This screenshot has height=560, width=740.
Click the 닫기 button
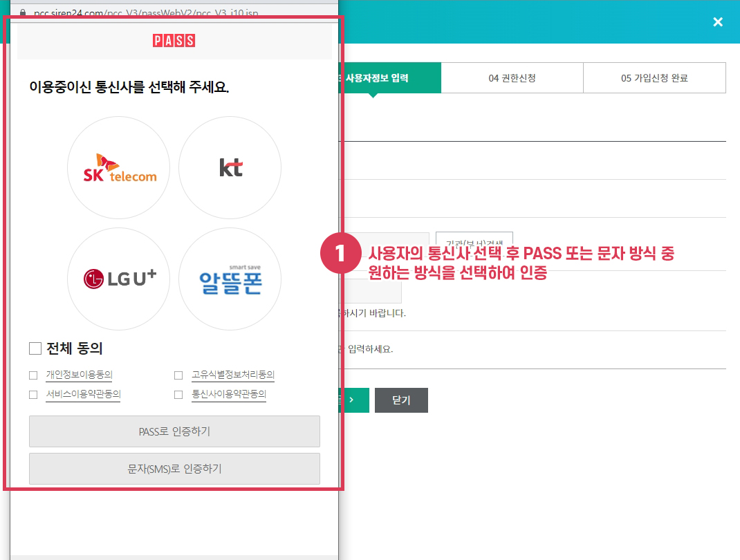401,400
